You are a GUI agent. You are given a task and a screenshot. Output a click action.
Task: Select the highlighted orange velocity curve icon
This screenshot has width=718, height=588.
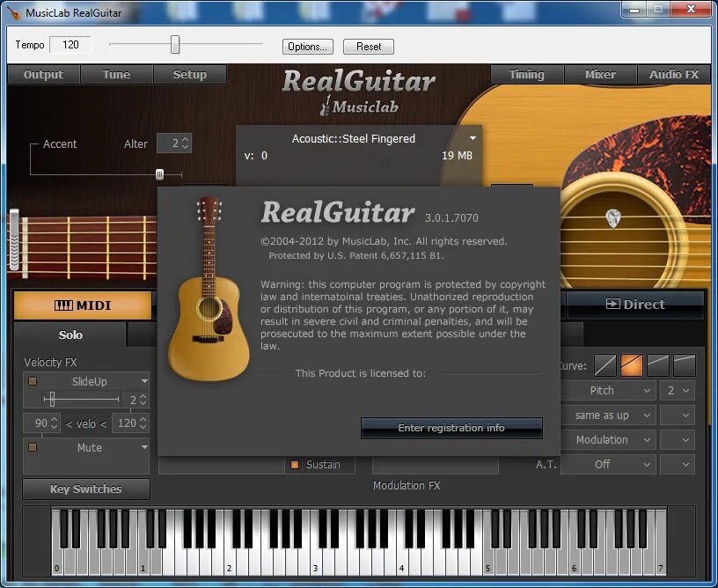click(632, 365)
